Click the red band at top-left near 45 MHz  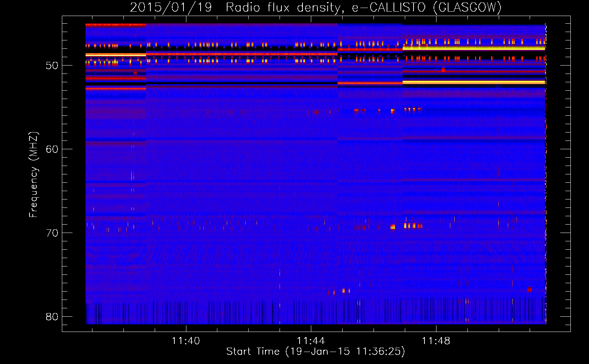click(115, 25)
